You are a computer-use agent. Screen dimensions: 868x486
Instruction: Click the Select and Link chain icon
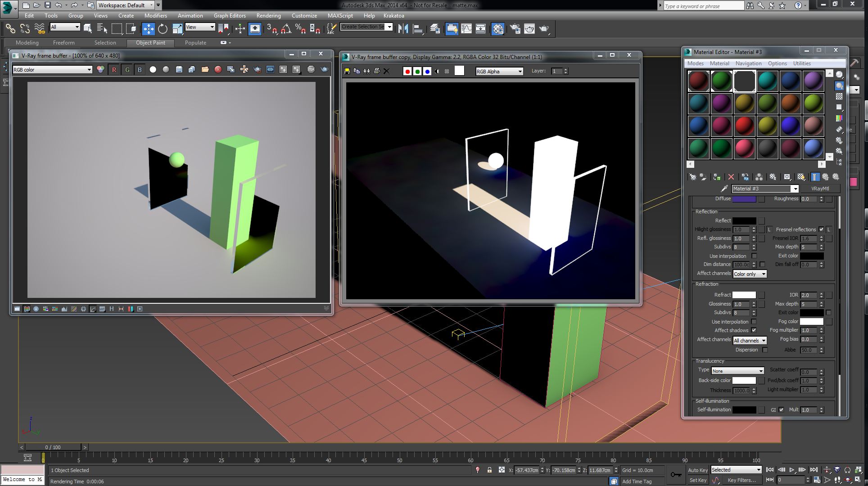tap(10, 29)
